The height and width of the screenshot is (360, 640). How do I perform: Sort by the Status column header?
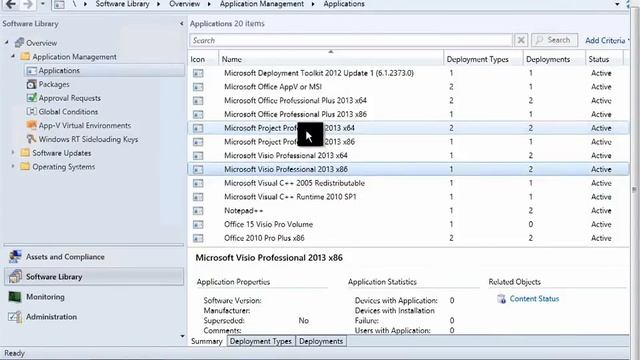[x=604, y=59]
